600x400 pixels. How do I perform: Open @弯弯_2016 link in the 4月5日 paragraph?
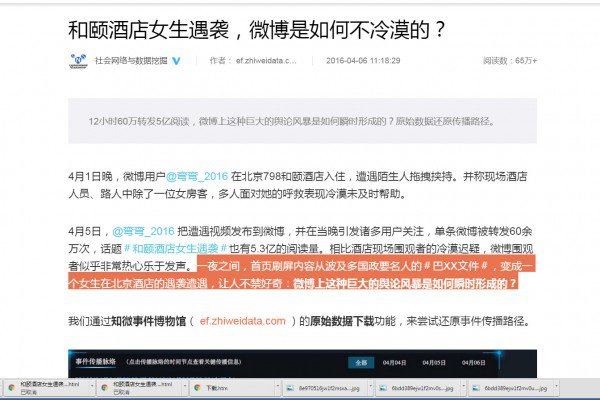pyautogui.click(x=143, y=231)
